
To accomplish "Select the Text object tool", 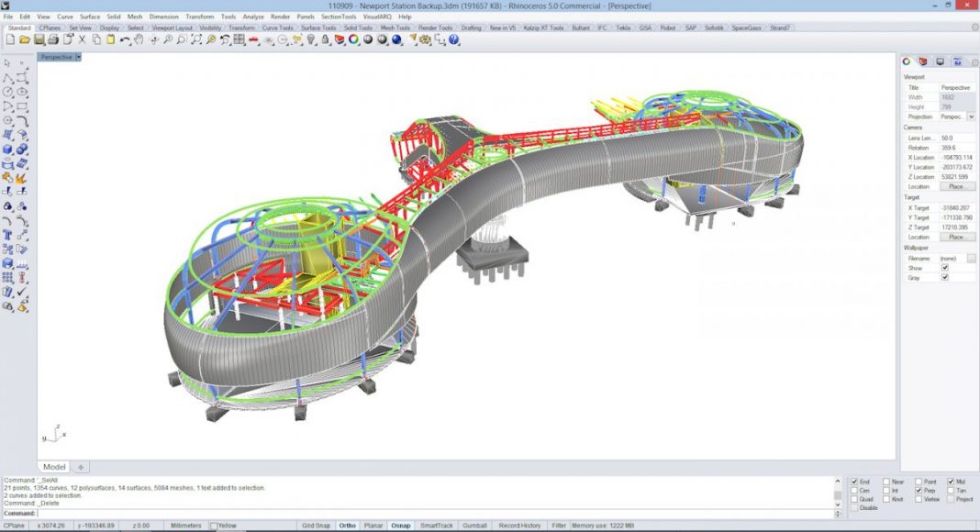I will (x=7, y=235).
